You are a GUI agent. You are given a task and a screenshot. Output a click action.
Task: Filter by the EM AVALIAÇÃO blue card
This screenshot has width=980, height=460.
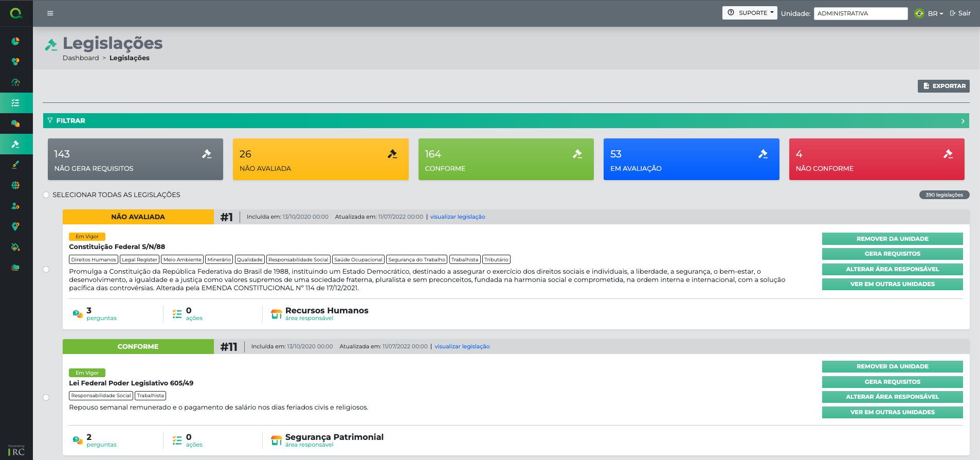[x=691, y=160]
